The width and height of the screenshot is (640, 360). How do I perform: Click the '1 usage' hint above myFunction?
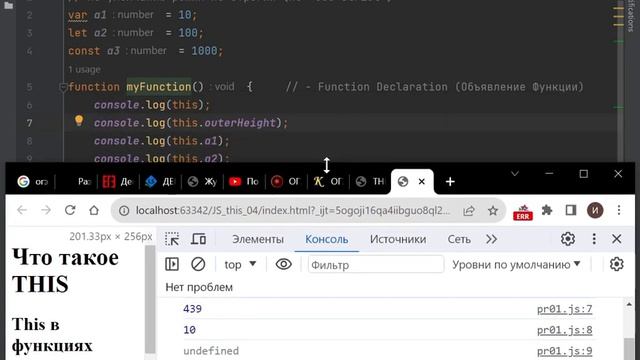(x=84, y=69)
